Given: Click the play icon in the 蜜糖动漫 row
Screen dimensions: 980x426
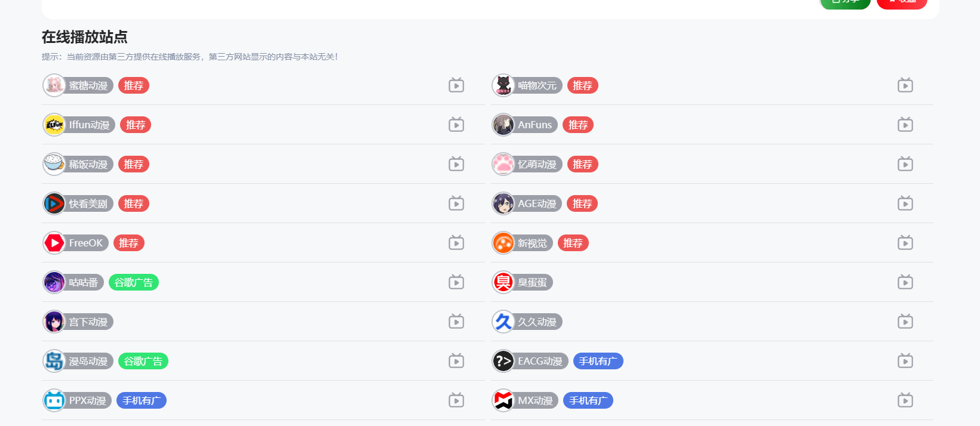Looking at the screenshot, I should pos(456,85).
